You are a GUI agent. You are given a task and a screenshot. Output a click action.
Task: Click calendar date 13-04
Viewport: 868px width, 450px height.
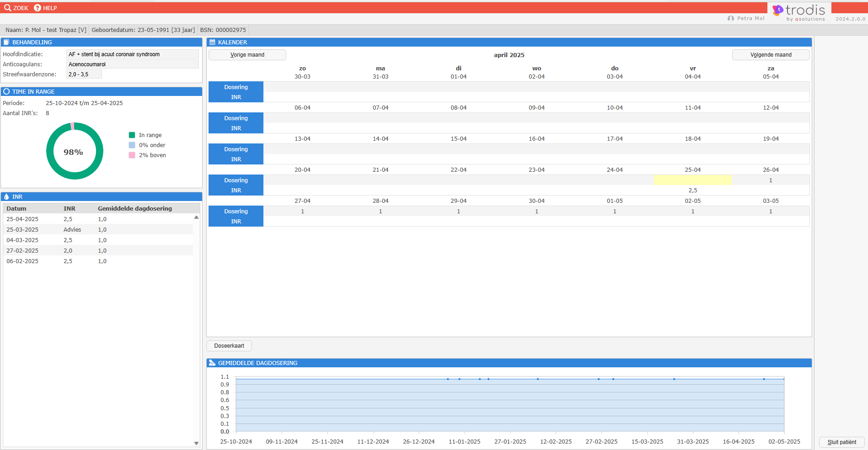302,138
